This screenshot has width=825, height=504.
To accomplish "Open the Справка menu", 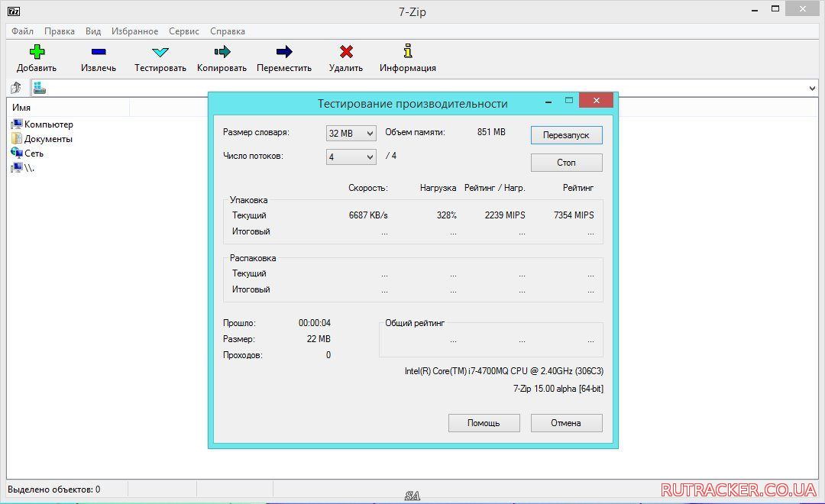I will click(228, 31).
